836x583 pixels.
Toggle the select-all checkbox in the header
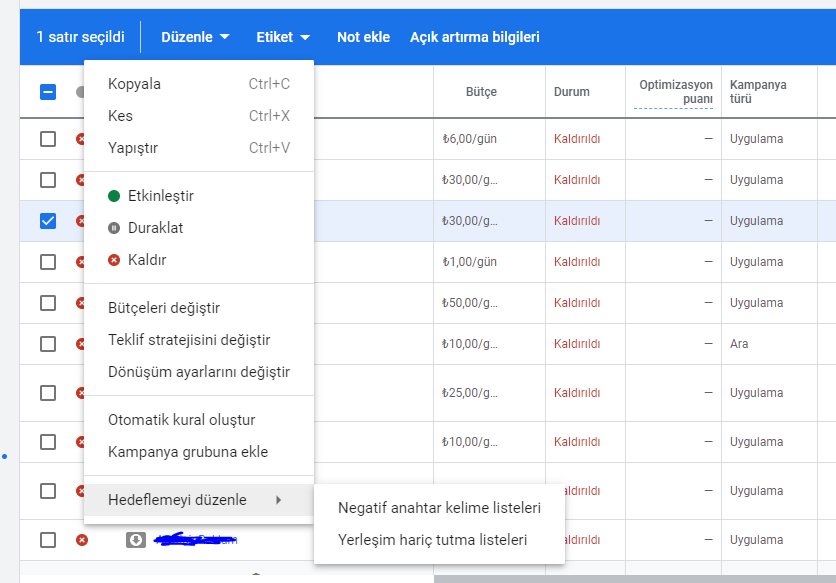[48, 92]
